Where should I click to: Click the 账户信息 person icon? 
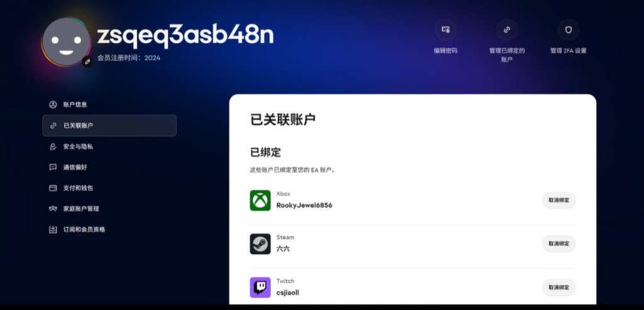point(53,104)
